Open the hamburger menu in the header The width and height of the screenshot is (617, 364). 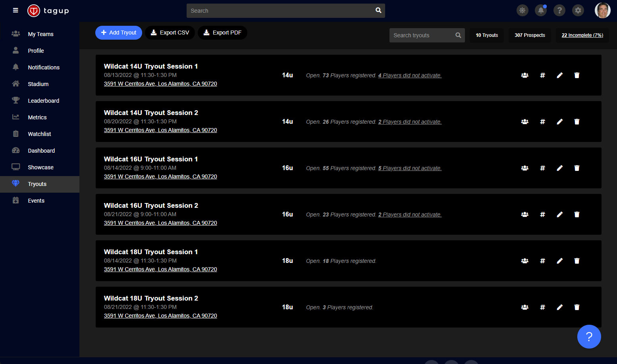[15, 10]
